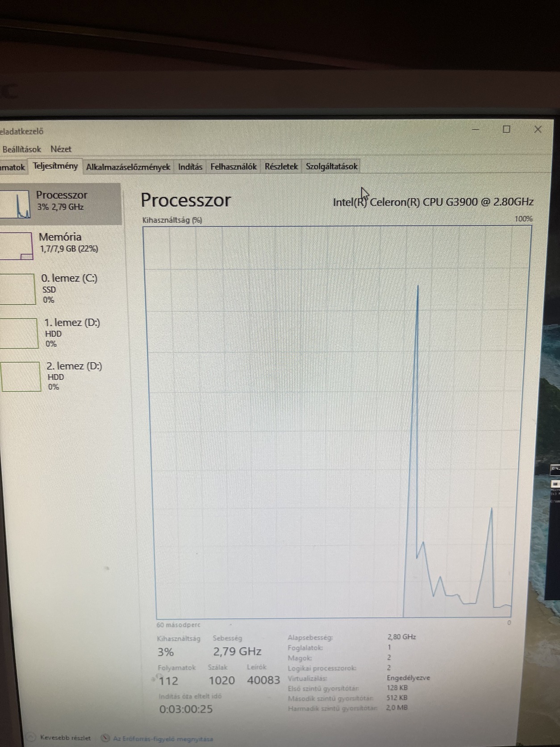
Task: Click the 1020 Szálak thread count
Action: (x=221, y=680)
